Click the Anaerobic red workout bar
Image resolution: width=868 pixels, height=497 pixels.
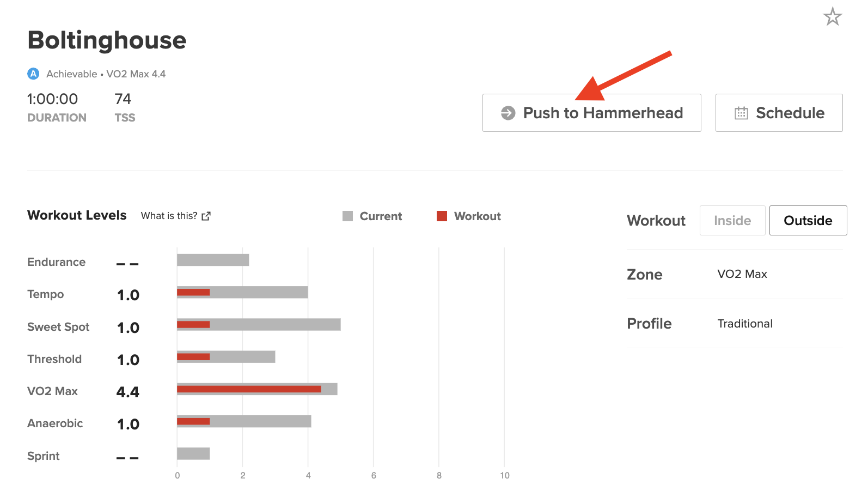(x=193, y=421)
